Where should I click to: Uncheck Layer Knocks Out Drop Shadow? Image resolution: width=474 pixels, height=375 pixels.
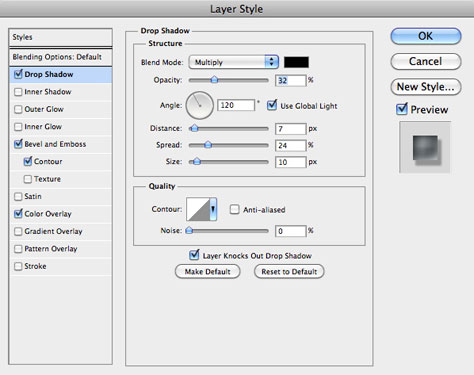[194, 255]
